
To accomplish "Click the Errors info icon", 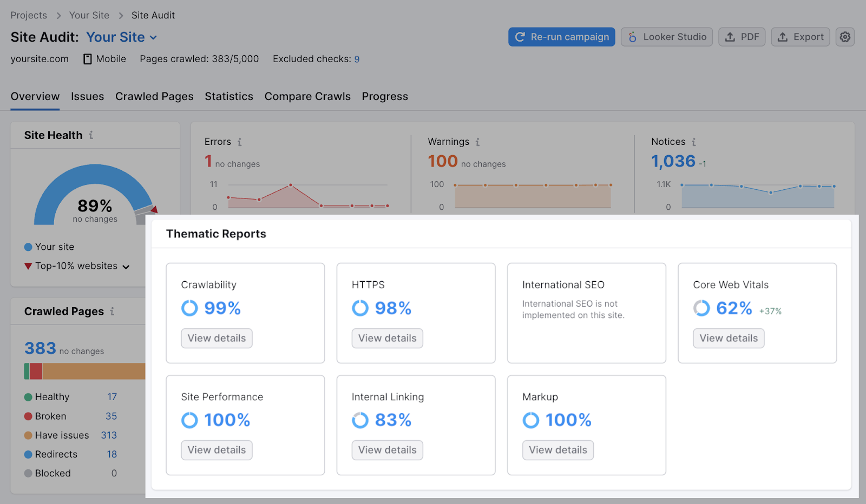I will click(x=240, y=142).
